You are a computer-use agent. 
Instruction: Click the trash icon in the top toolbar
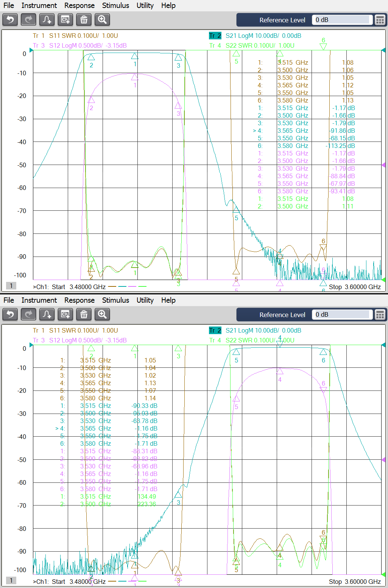pos(84,20)
